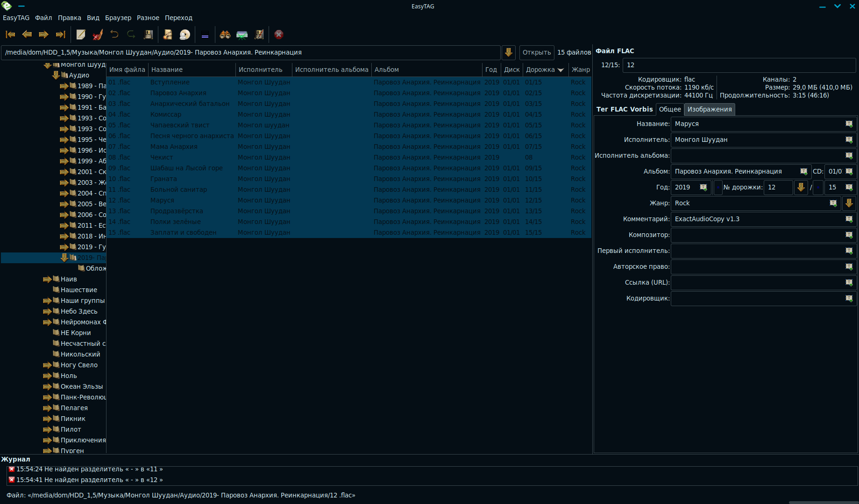Open the CDDB search tool
Viewport: 859px width, 504px height.
[242, 35]
